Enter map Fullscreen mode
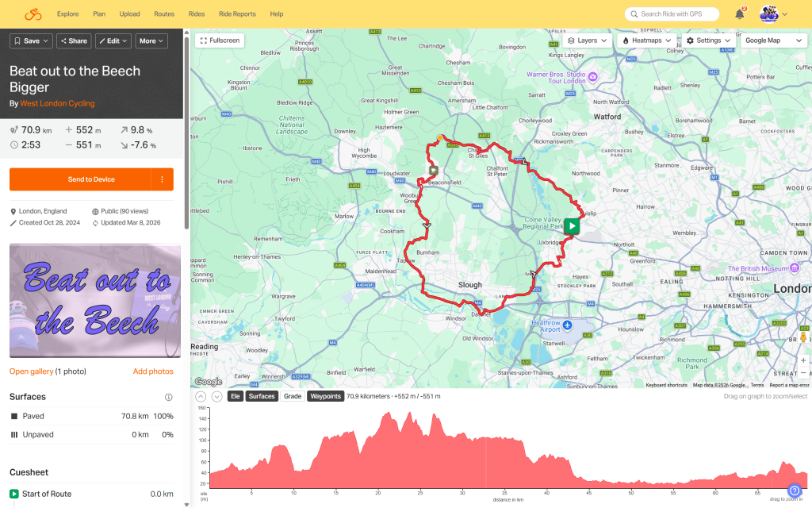 220,40
